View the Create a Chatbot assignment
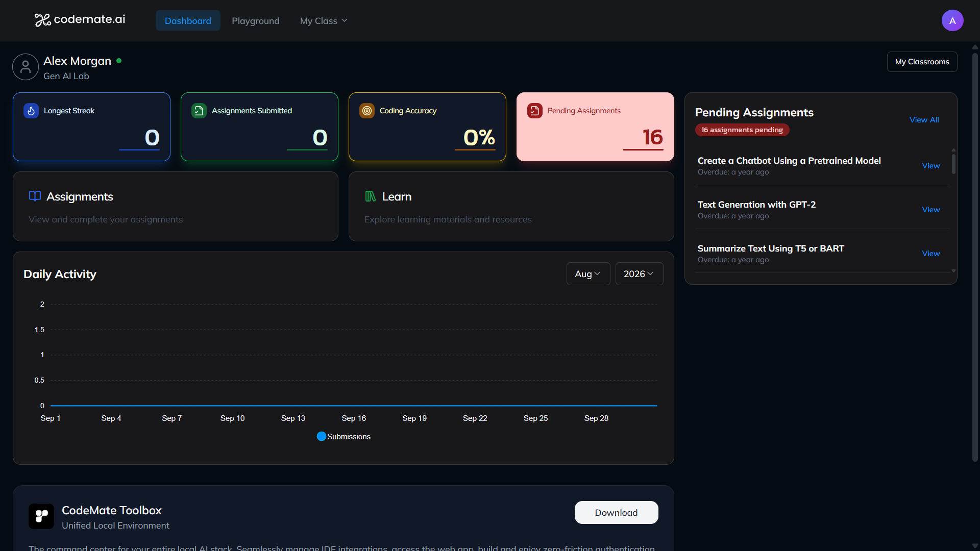The height and width of the screenshot is (551, 980). [x=930, y=166]
